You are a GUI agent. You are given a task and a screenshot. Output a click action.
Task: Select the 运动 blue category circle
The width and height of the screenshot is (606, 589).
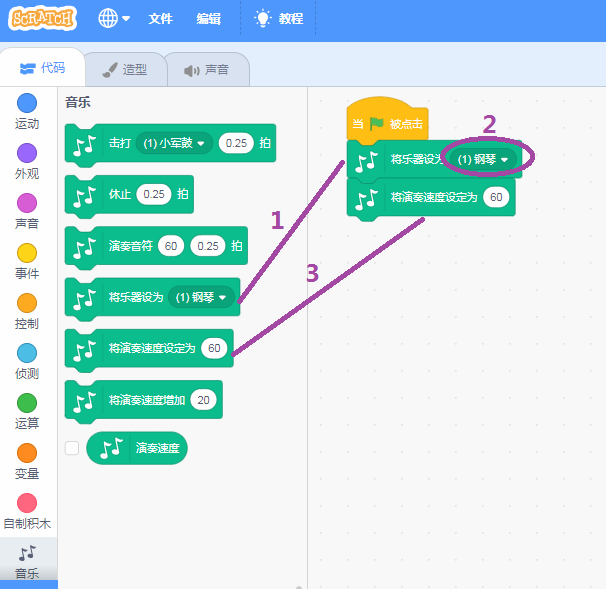click(27, 103)
